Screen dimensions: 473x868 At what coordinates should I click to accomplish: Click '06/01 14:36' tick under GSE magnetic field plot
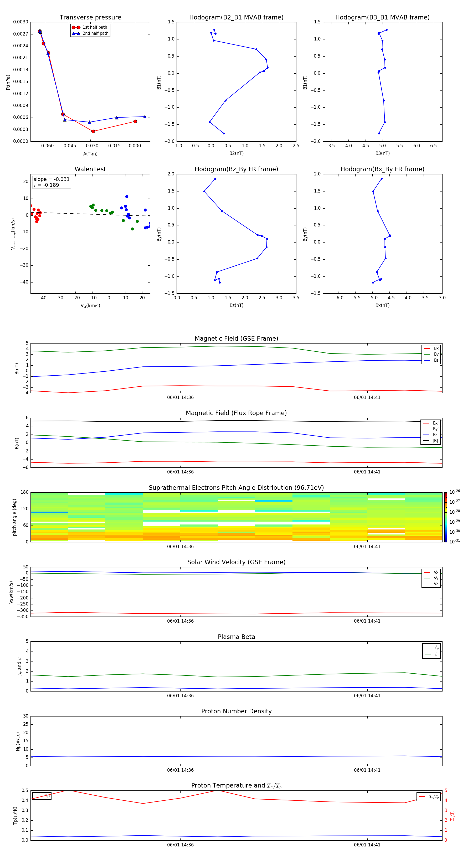click(x=181, y=398)
